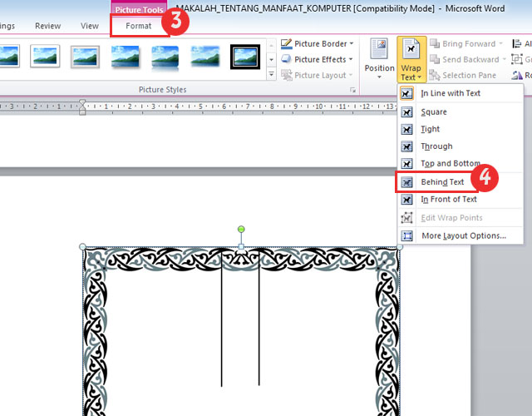Open the Position dropdown
The width and height of the screenshot is (532, 416).
[379, 59]
